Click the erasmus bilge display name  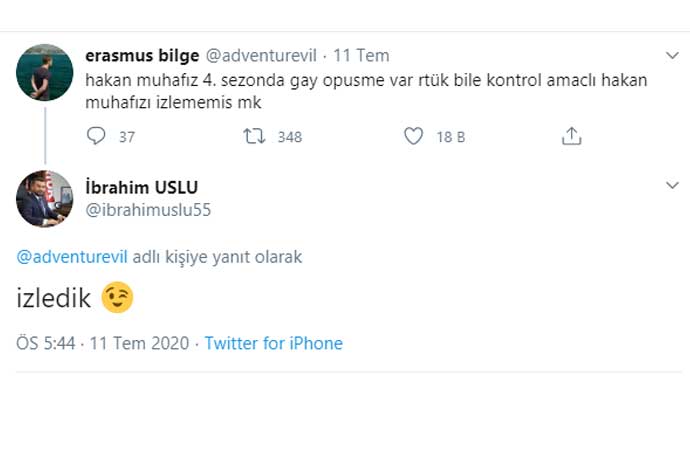[x=143, y=55]
